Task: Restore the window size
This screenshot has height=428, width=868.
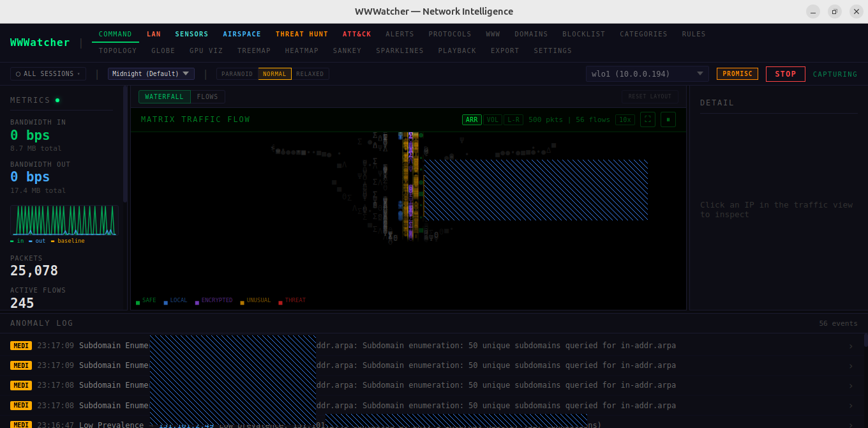Action: pyautogui.click(x=834, y=11)
